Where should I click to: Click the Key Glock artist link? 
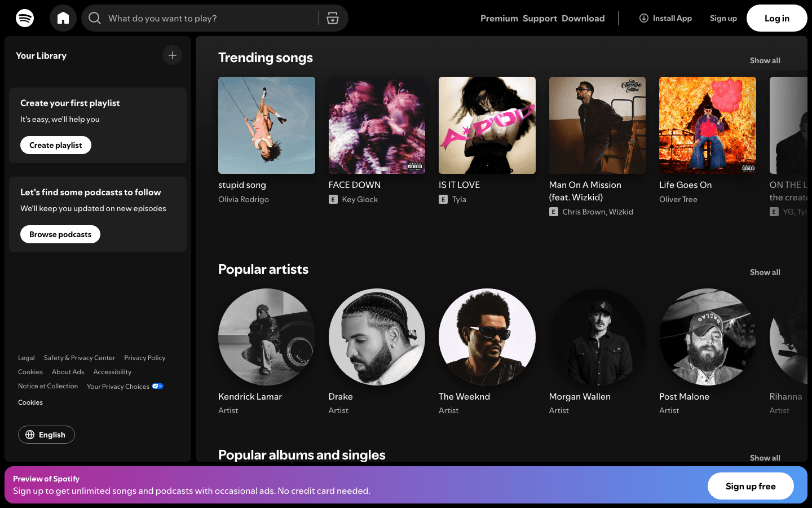360,199
